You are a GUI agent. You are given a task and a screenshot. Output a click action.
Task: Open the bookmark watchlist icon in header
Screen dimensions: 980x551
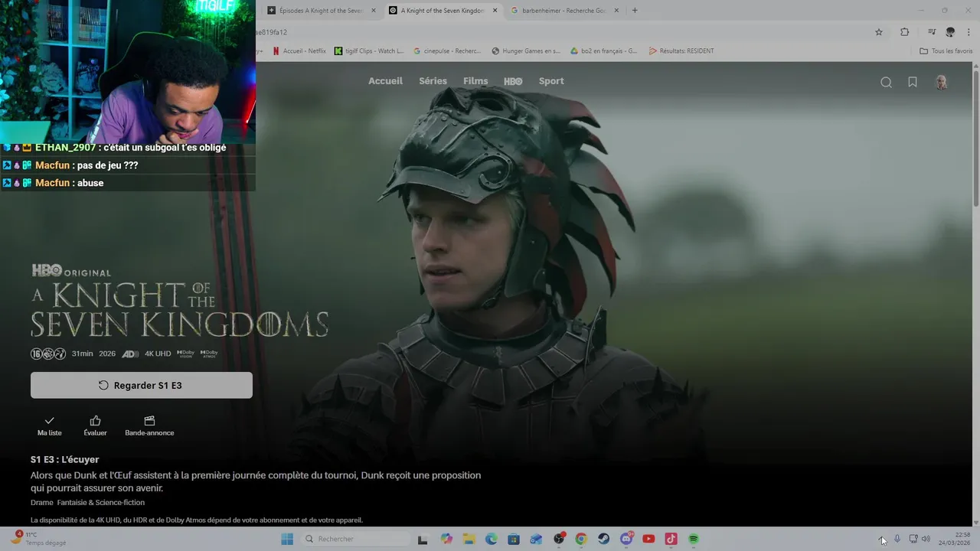913,82
